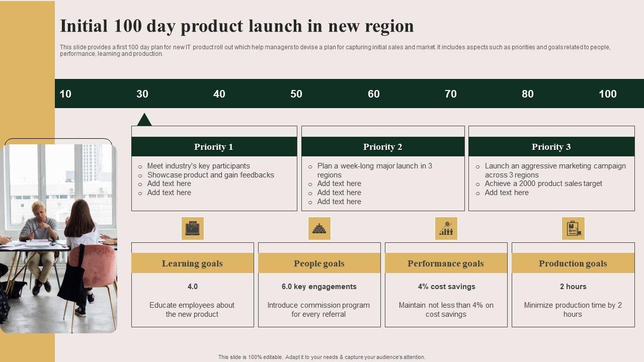Screen dimensions: 644x362
Task: Click the People goals pyramid icon
Action: (319, 228)
